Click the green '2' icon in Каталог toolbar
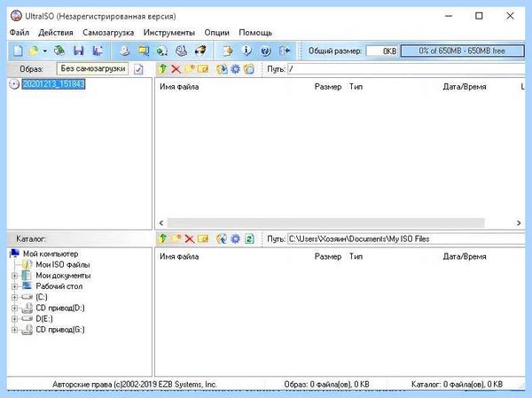 point(249,238)
